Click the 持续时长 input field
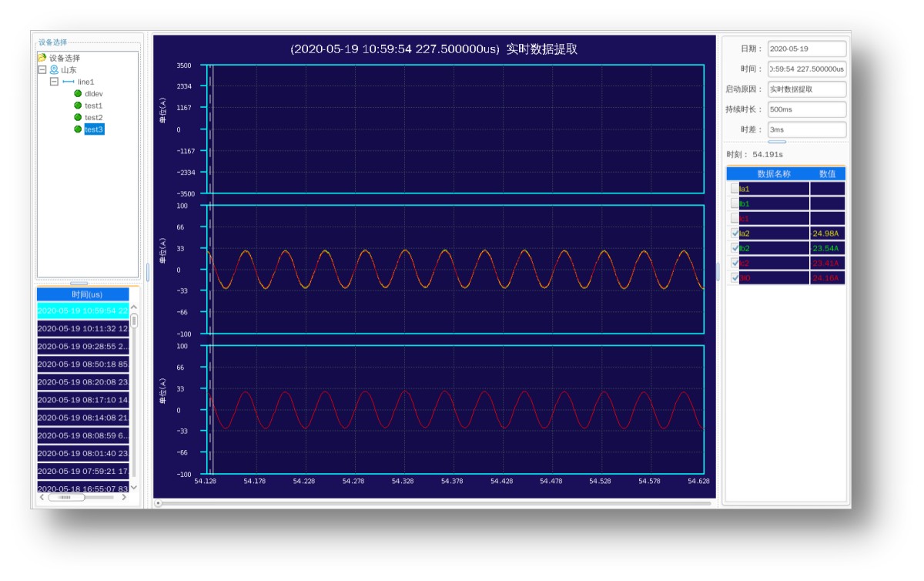This screenshot has width=924, height=581. (807, 109)
